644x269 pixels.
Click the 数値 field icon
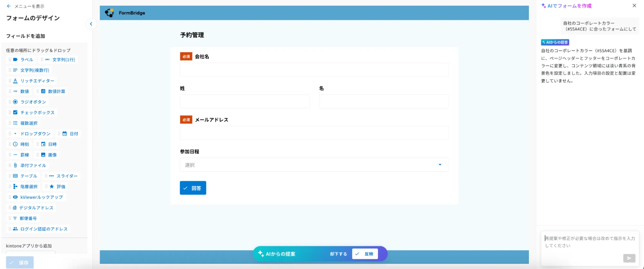click(x=15, y=92)
